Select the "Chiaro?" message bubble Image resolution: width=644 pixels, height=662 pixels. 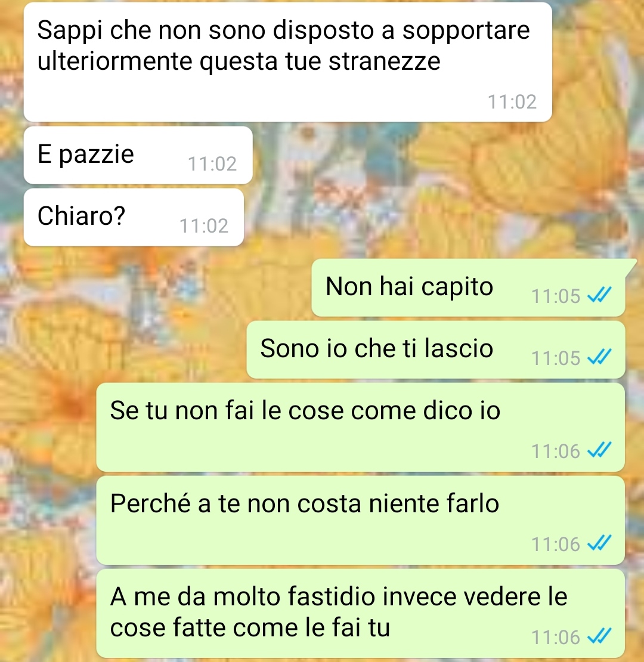134,218
